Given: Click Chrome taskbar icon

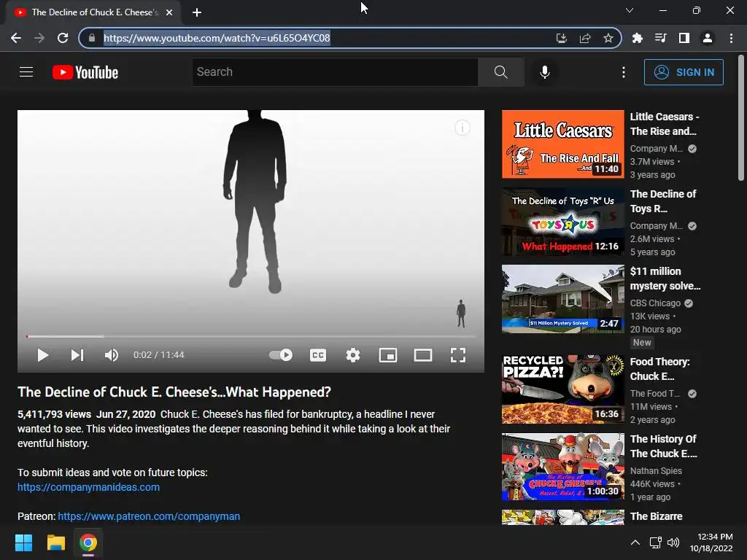Looking at the screenshot, I should coord(88,542).
